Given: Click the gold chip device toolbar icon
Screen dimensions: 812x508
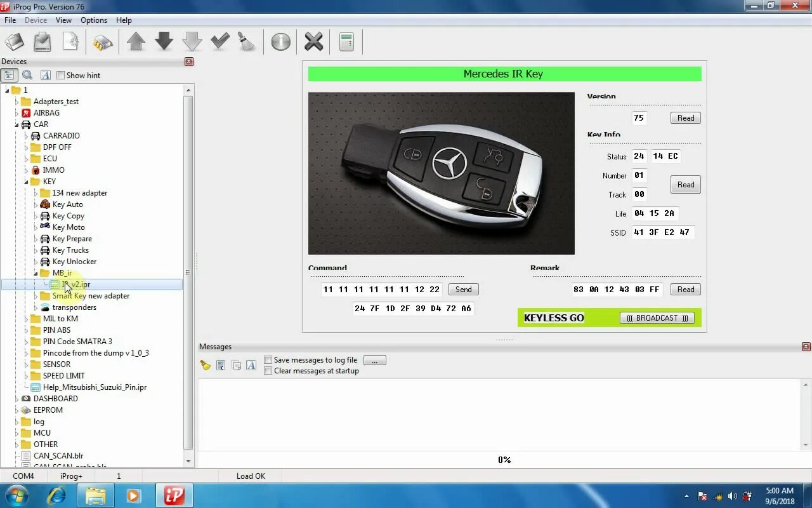Looking at the screenshot, I should coord(102,43).
